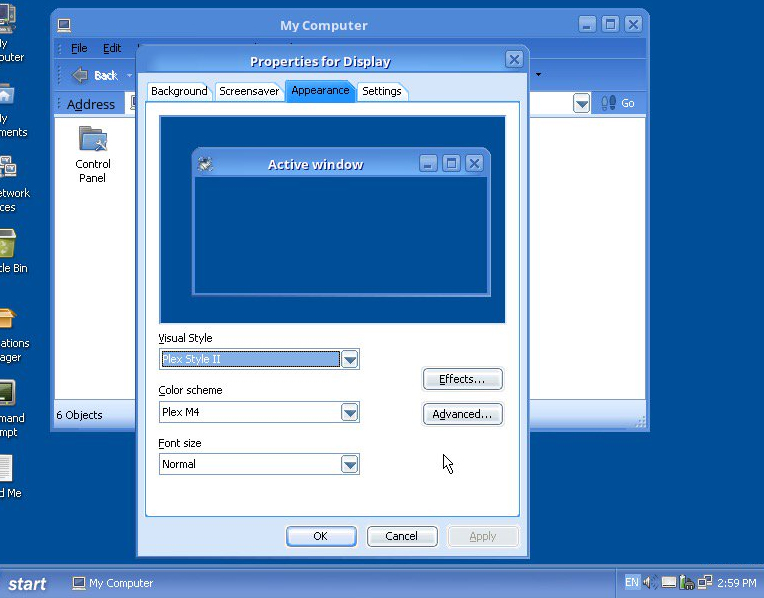Click the EN language indicator in tray
The height and width of the screenshot is (598, 764).
tap(631, 582)
